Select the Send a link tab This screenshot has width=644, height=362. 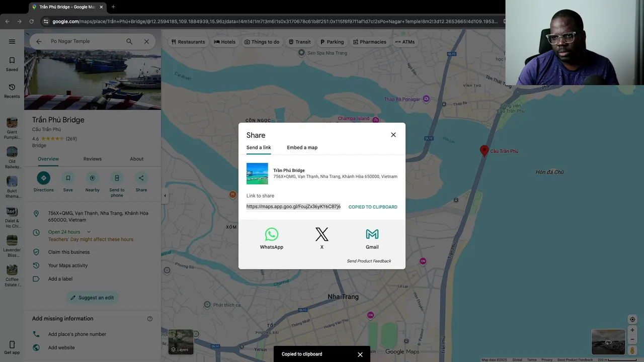[x=259, y=147]
